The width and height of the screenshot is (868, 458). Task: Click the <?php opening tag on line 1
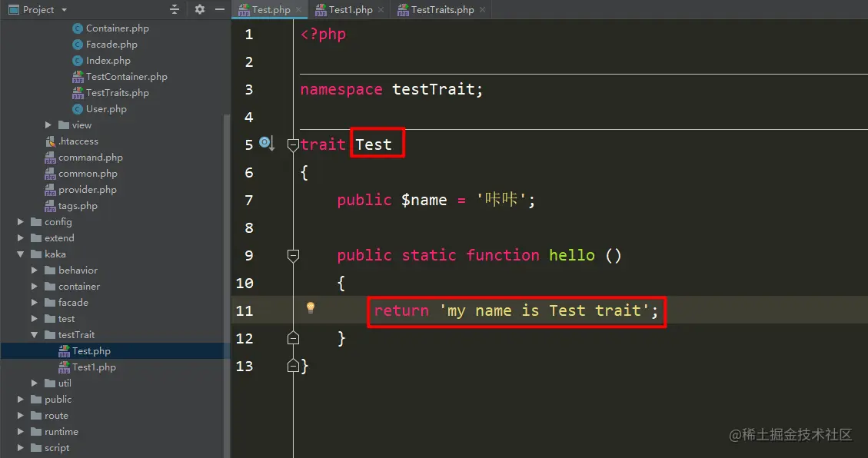click(323, 35)
